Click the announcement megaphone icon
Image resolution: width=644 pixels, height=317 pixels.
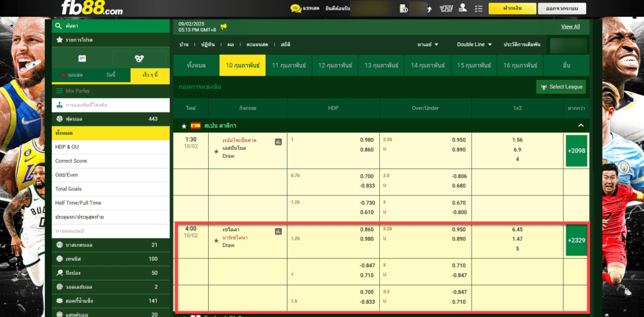(x=224, y=26)
